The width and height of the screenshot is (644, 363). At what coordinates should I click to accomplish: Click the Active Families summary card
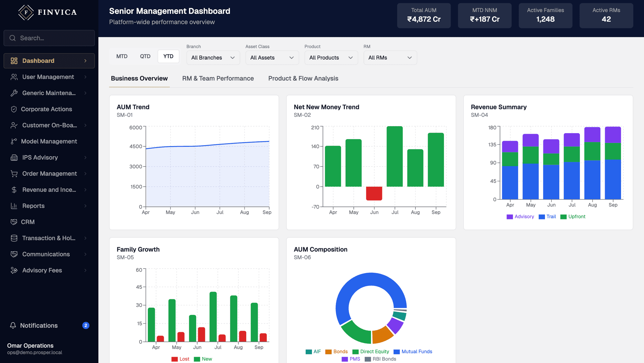pyautogui.click(x=545, y=15)
